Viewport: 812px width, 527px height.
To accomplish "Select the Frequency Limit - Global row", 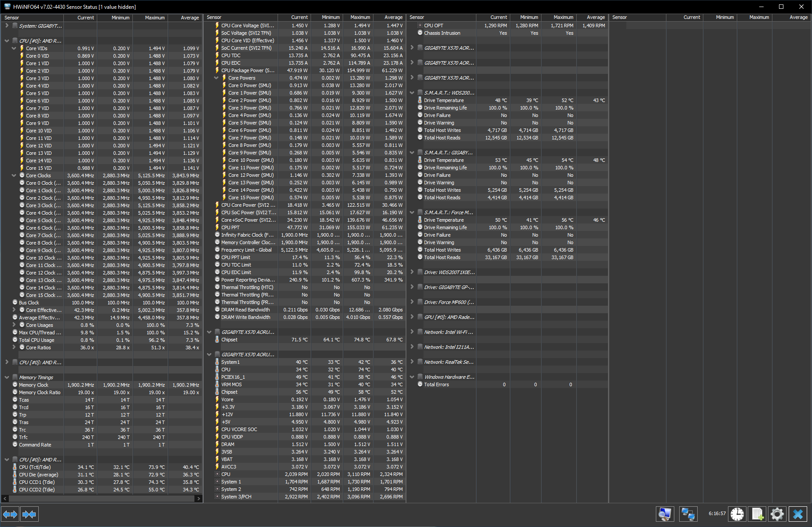I will coord(308,250).
